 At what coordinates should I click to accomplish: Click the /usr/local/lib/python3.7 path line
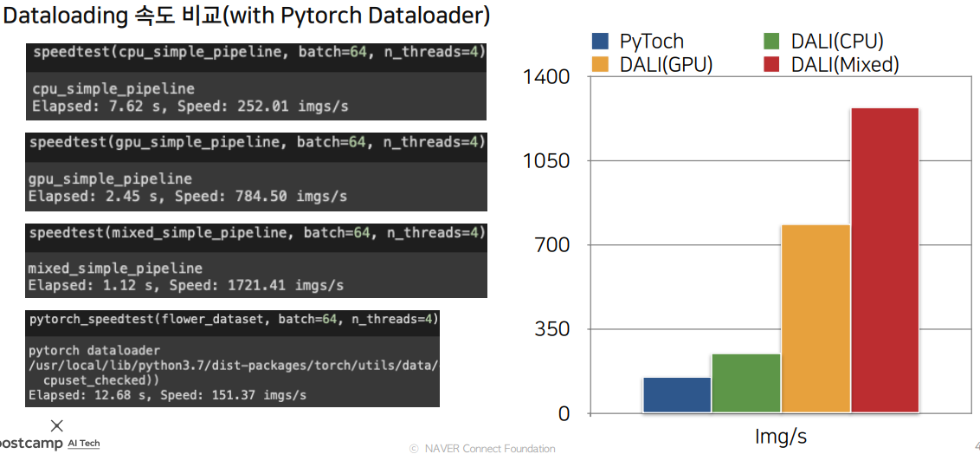pos(233,366)
